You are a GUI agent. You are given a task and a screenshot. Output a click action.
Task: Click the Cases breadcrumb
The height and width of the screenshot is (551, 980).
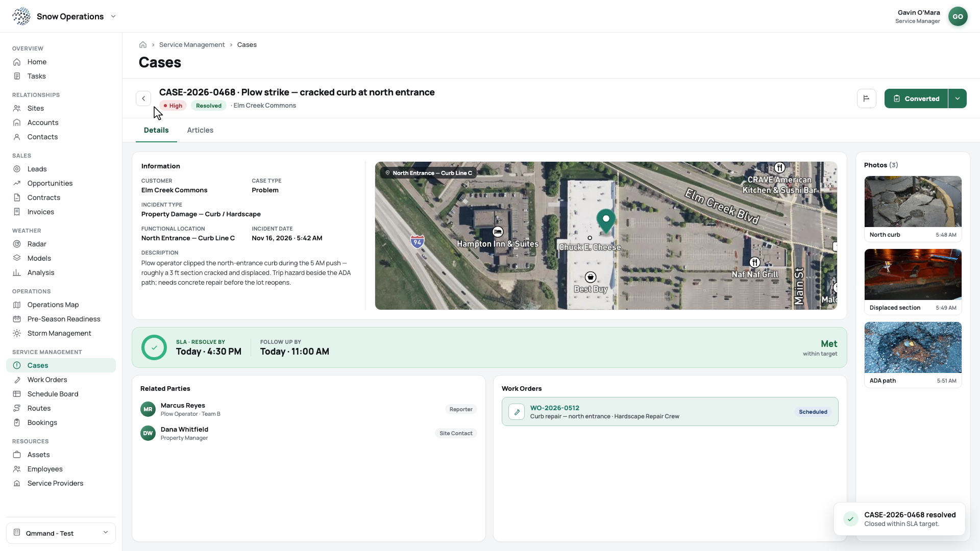coord(247,45)
